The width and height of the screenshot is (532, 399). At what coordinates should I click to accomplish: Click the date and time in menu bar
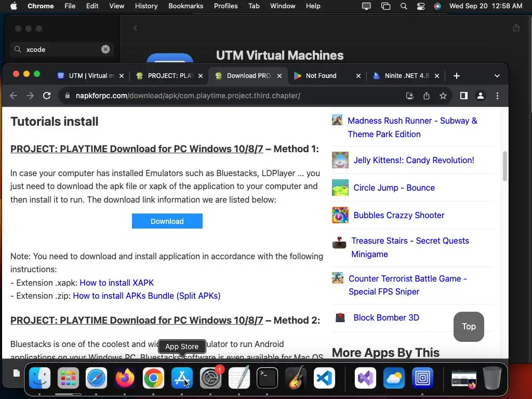486,6
